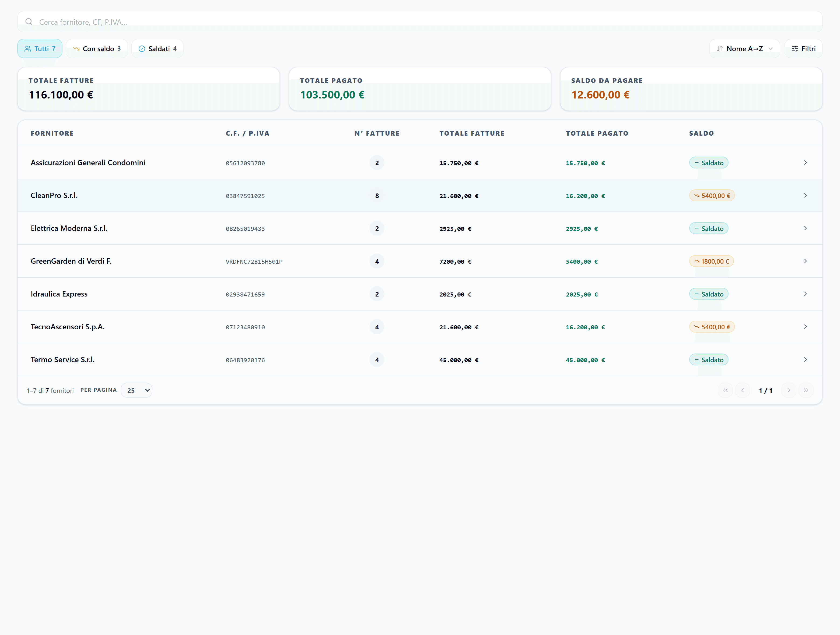Click the Totale Fatture 116.100,00 € card
This screenshot has width=840, height=635.
[x=149, y=89]
